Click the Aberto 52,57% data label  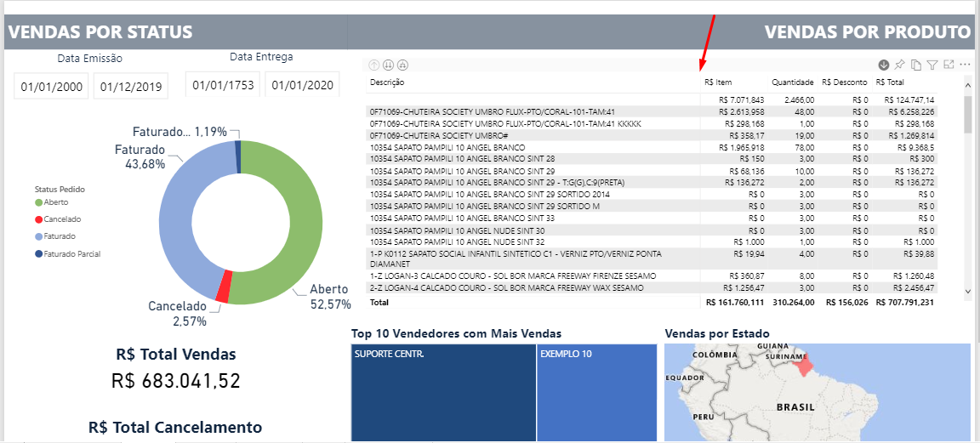[x=331, y=297]
